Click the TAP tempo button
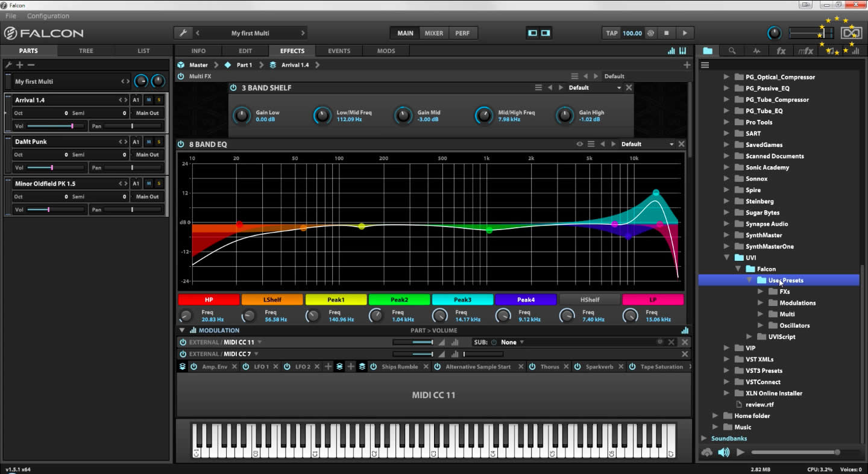The image size is (868, 474). [x=612, y=33]
